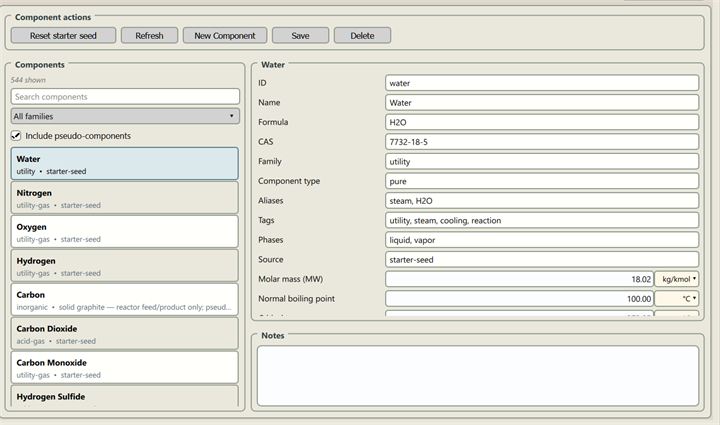Select Oxygen component entry

pos(124,232)
